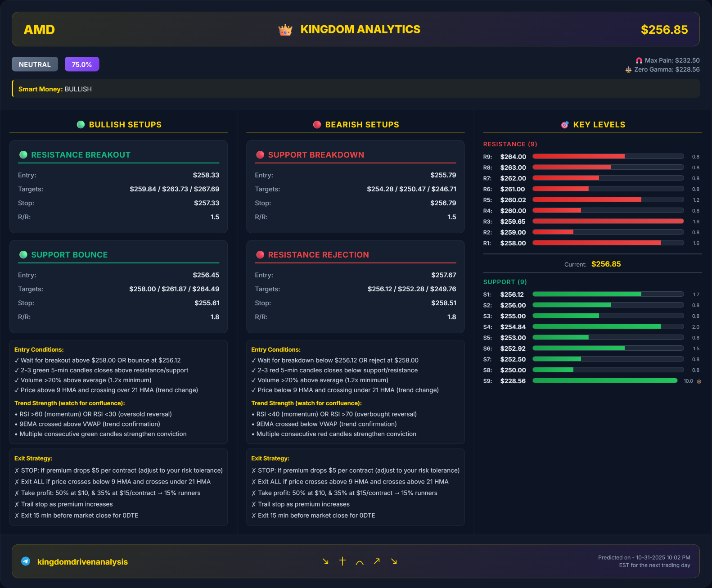The width and height of the screenshot is (712, 588).
Task: Open the kingdomdrivenanalysis link
Action: tap(82, 562)
